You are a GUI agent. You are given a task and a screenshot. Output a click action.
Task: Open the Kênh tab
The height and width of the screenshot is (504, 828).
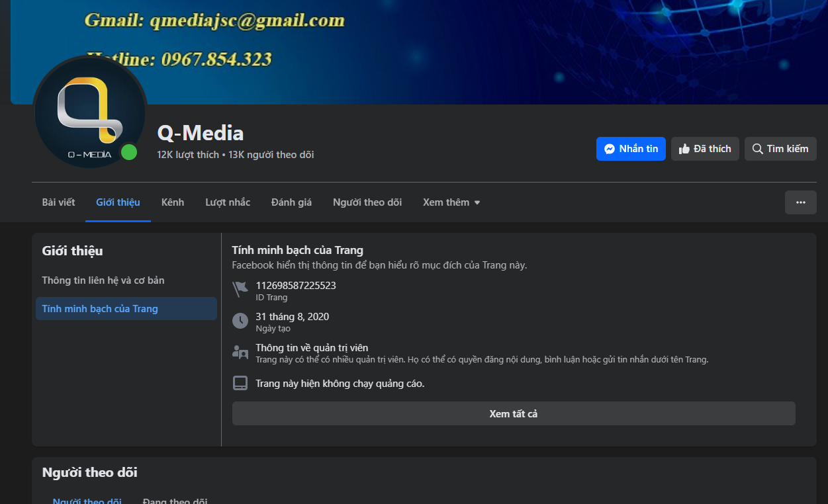click(172, 202)
